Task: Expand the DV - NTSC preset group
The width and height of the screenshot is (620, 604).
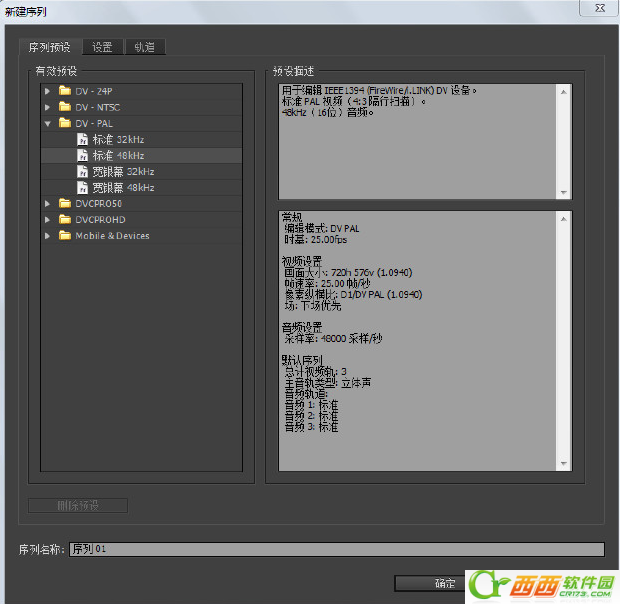Action: point(47,107)
